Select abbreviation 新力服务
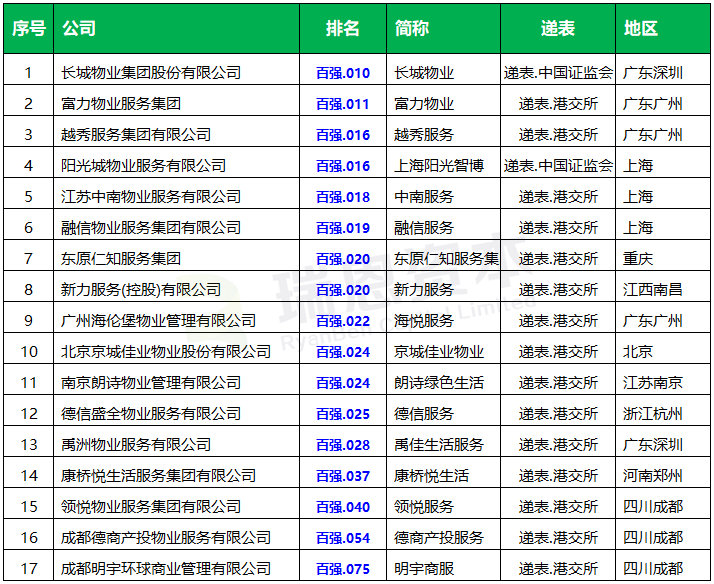The image size is (714, 584). [424, 289]
